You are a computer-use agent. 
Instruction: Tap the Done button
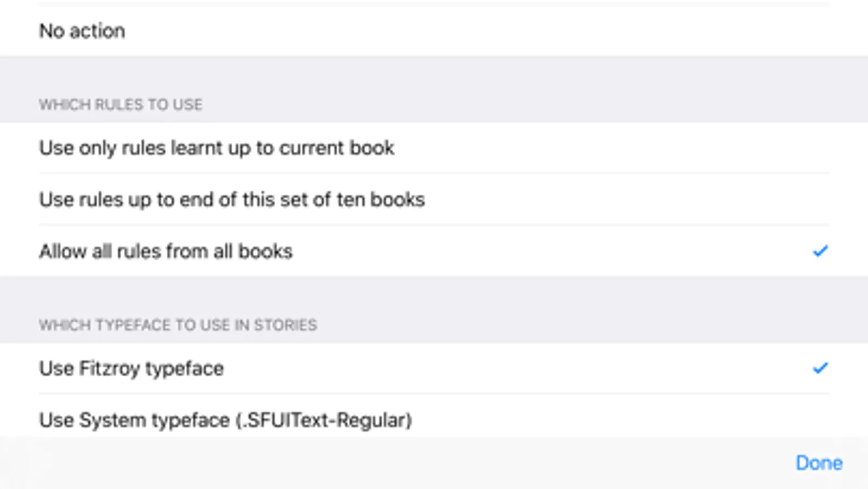pyautogui.click(x=819, y=463)
